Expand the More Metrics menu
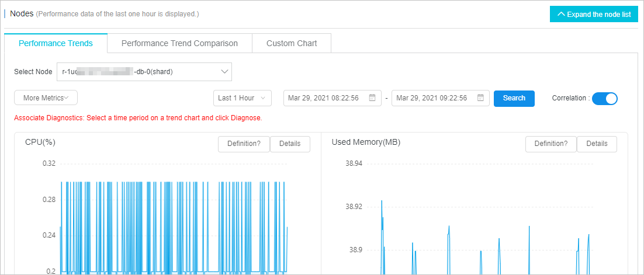Image resolution: width=644 pixels, height=275 pixels. coord(46,98)
